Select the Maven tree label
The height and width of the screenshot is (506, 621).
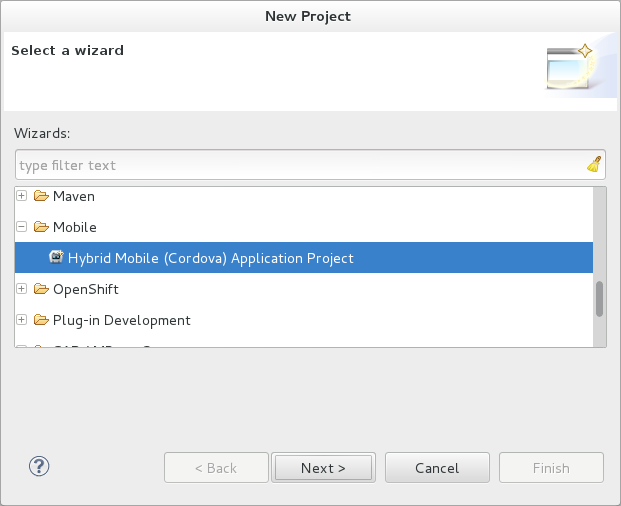[74, 196]
